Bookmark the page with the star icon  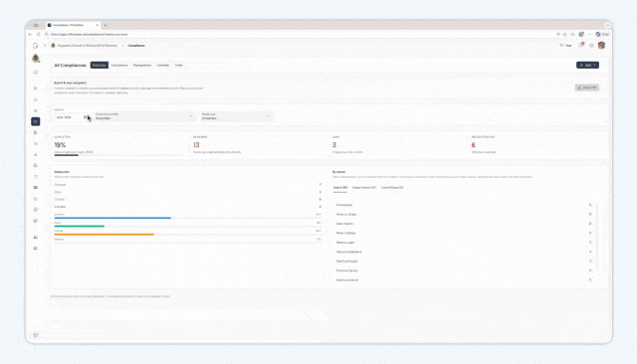[x=564, y=34]
